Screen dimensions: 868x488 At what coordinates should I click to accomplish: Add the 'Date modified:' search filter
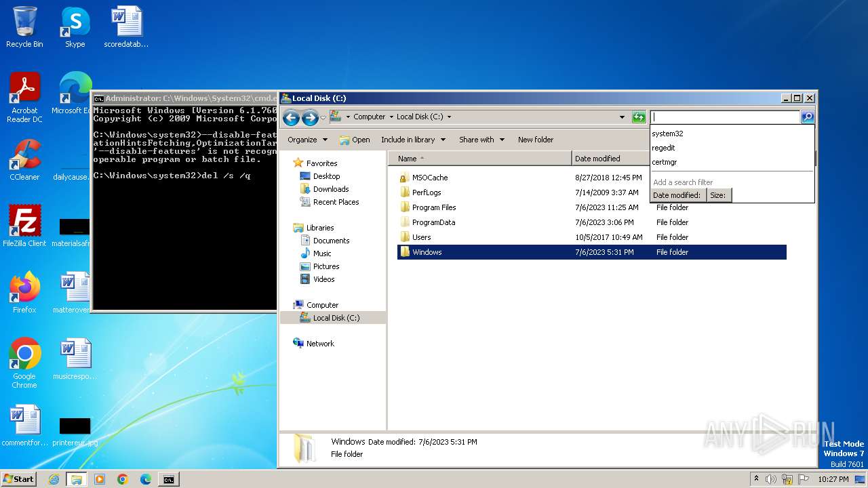[677, 195]
